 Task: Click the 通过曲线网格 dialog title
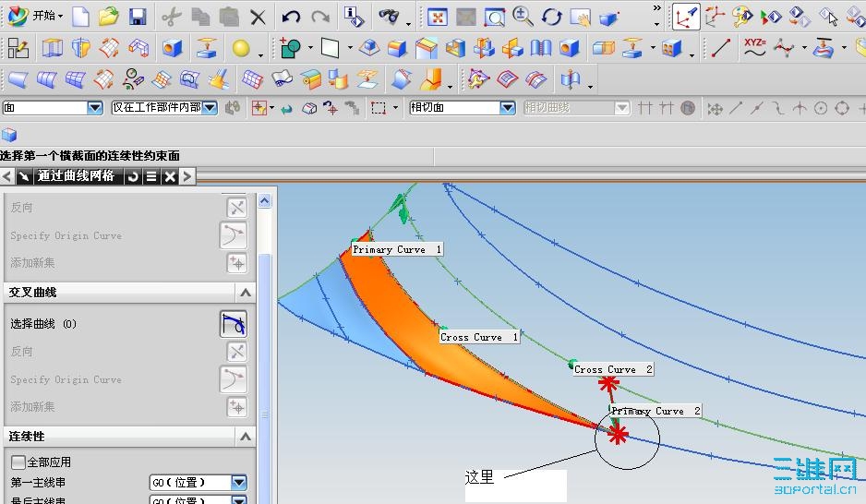[75, 176]
